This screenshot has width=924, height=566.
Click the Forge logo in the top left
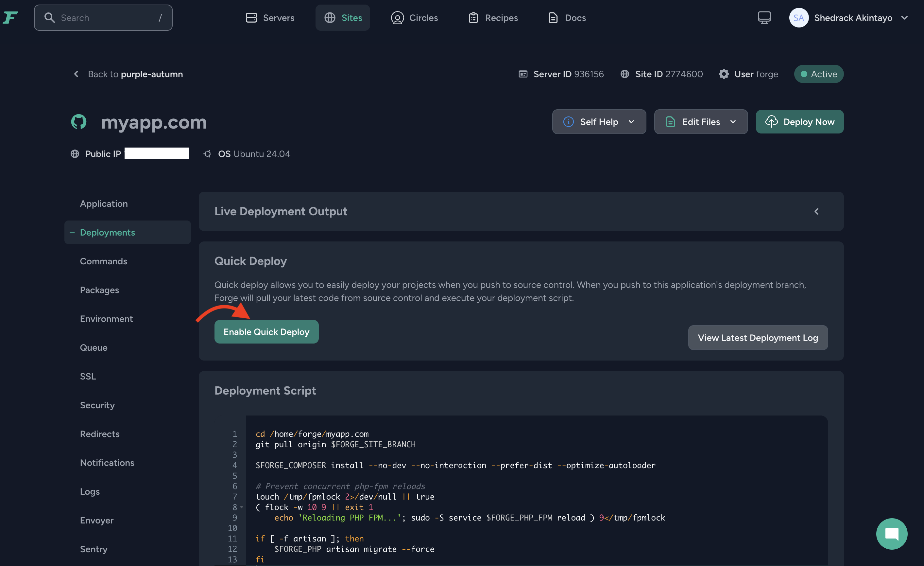[10, 17]
